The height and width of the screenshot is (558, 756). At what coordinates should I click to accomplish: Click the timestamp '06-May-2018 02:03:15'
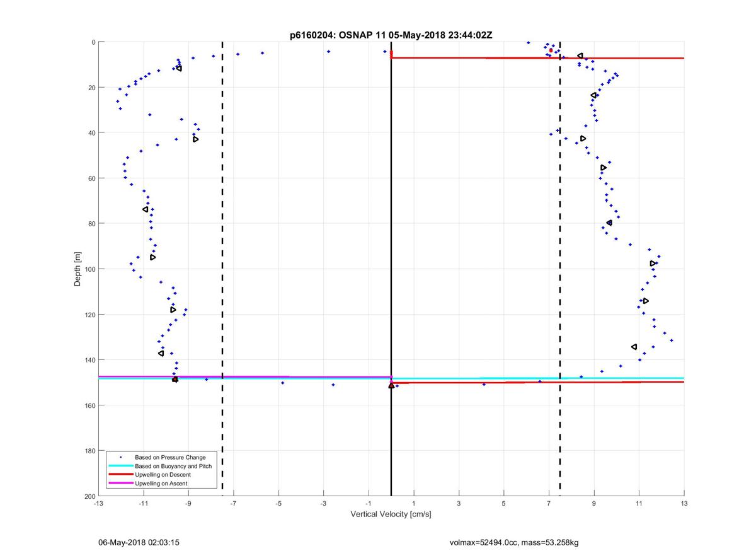coord(139,542)
